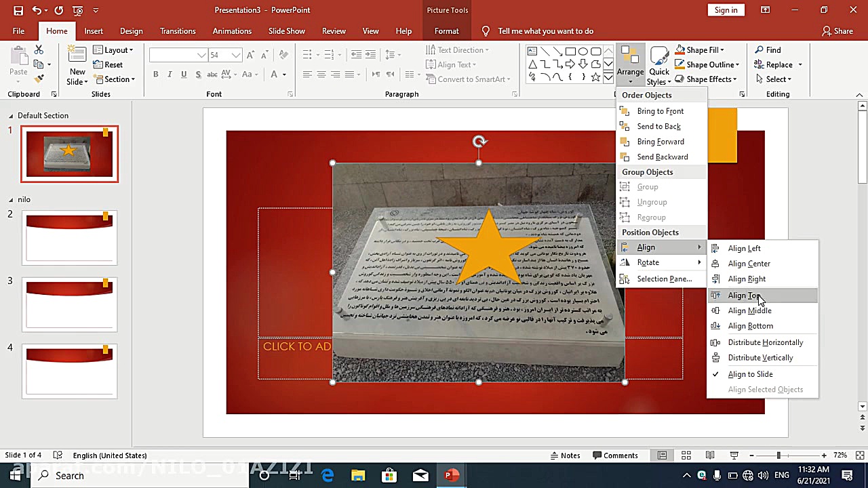Open the Animations ribbon tab

232,31
